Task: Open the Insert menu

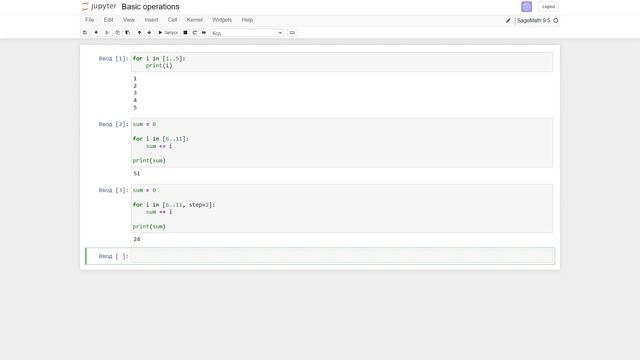Action: click(x=151, y=20)
